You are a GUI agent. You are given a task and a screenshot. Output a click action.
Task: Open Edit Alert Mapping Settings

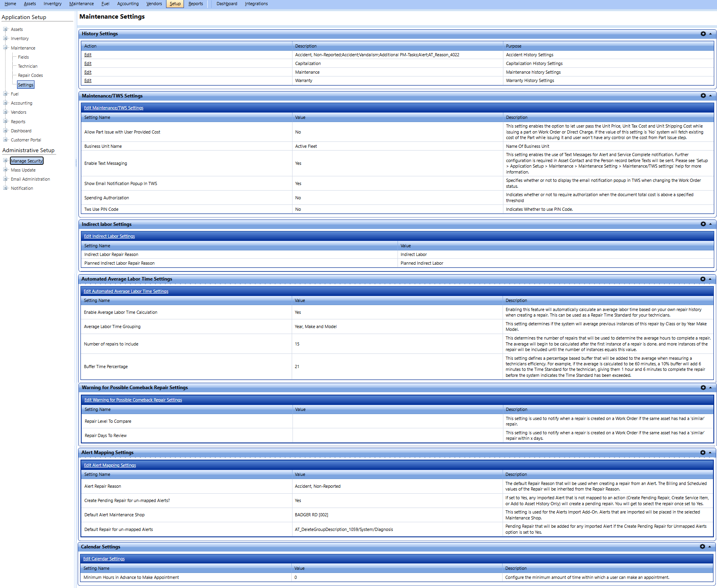(110, 465)
